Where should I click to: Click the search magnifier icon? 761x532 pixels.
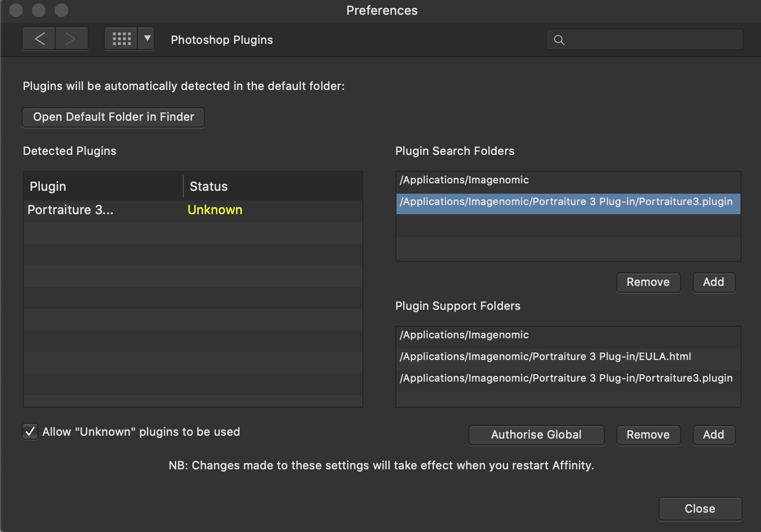pyautogui.click(x=559, y=40)
